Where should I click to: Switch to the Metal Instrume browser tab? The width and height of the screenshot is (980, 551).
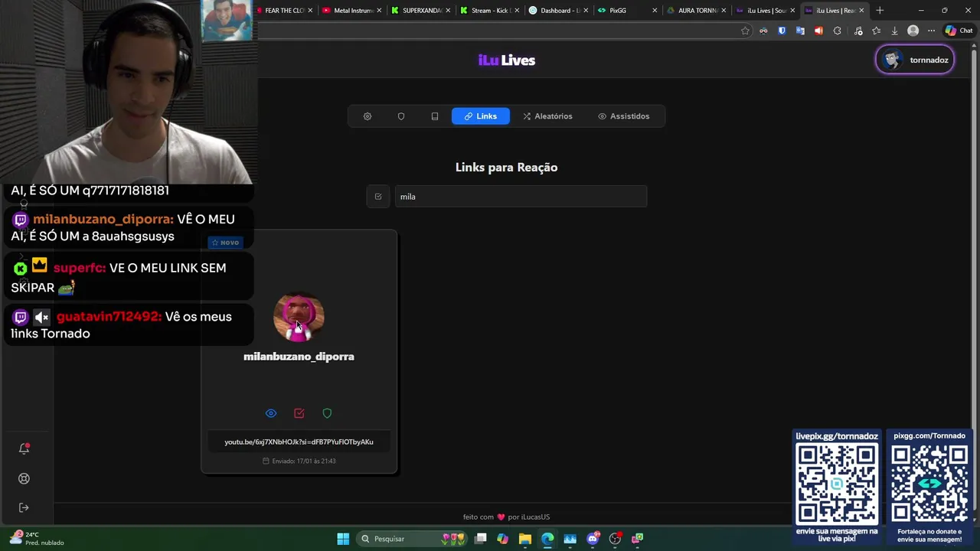click(x=351, y=11)
